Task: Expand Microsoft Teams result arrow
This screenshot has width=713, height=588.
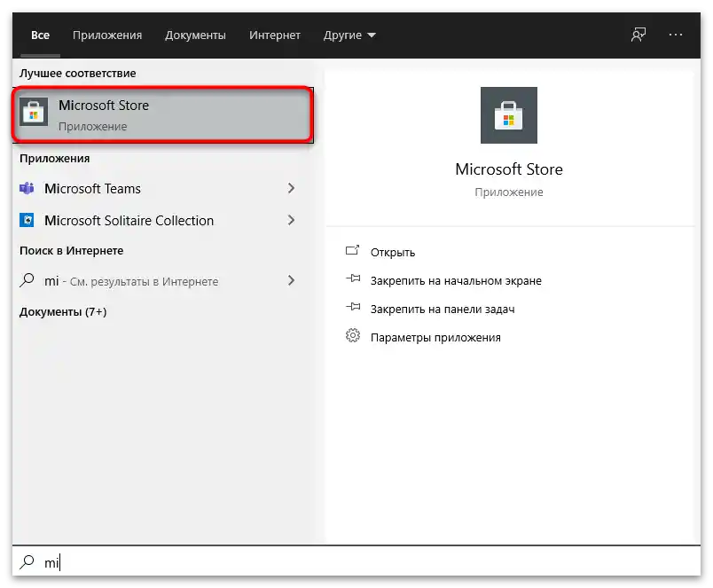Action: pyautogui.click(x=292, y=188)
